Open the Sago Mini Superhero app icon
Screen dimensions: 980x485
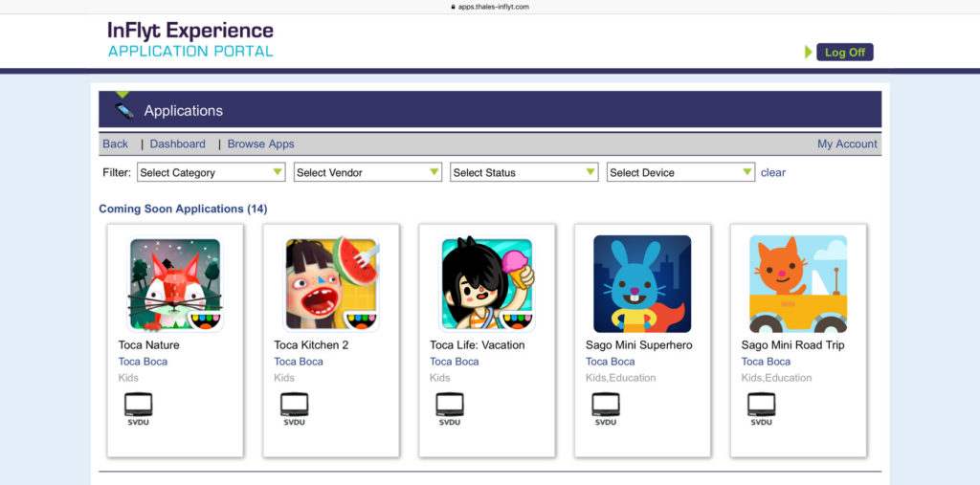click(642, 284)
